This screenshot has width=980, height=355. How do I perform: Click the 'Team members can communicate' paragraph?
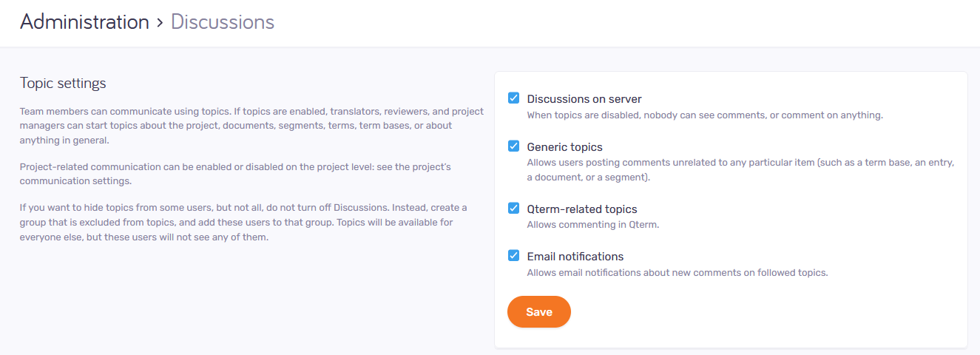[251, 126]
